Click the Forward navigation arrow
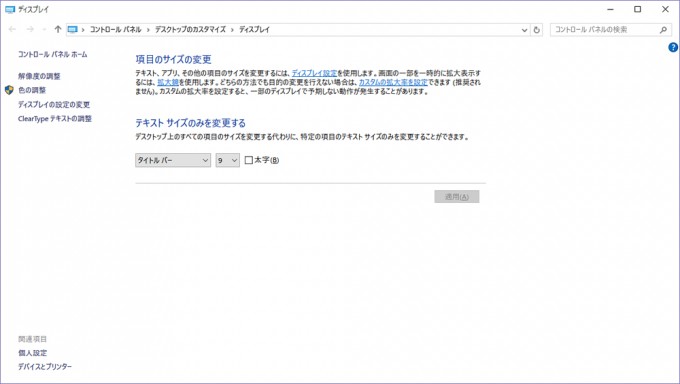Image resolution: width=680 pixels, height=384 pixels. pyautogui.click(x=30, y=30)
